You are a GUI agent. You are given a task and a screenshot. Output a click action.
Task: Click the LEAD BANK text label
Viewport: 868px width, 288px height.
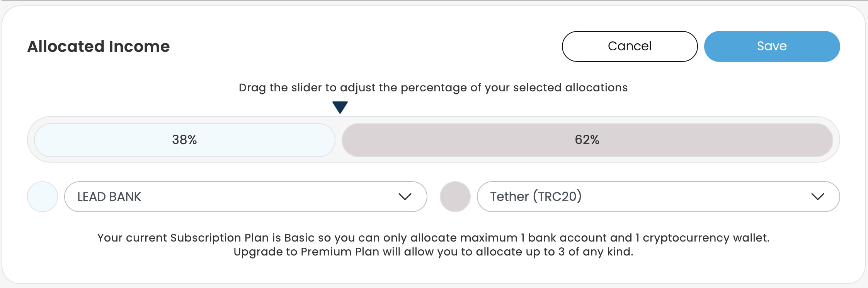pos(109,197)
